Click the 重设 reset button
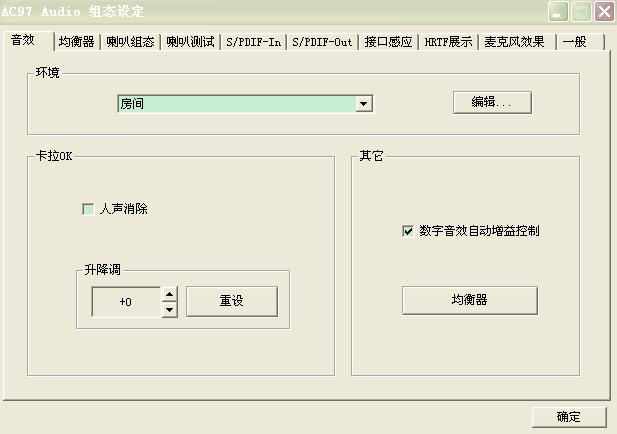617x434 pixels. click(x=232, y=301)
